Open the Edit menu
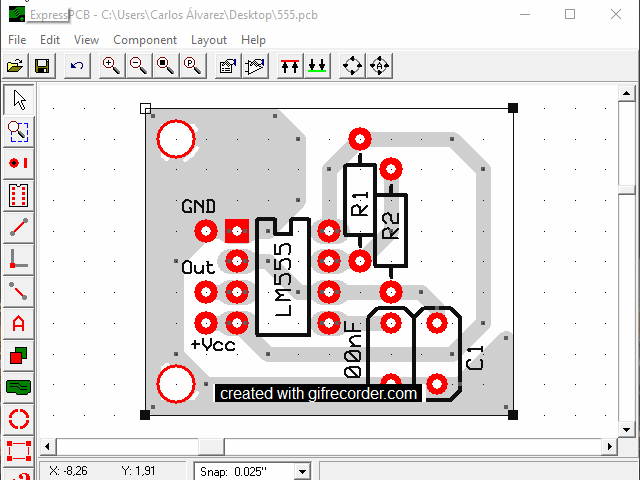 click(x=50, y=40)
